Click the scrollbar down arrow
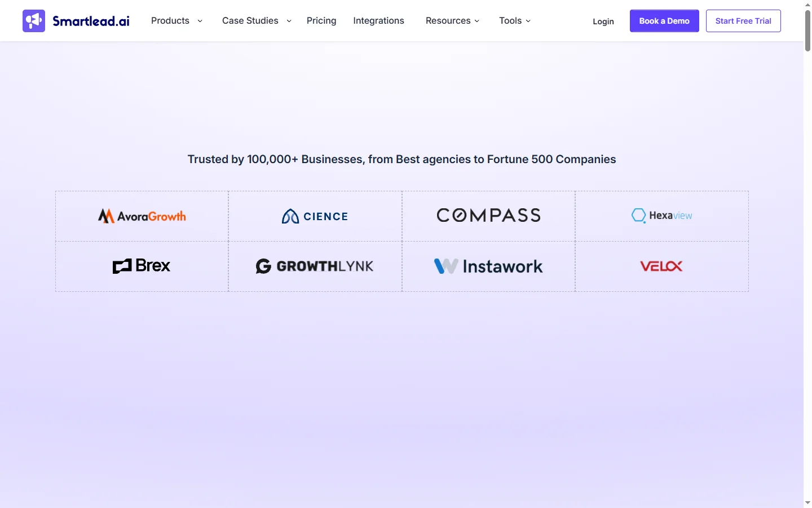 (807, 503)
